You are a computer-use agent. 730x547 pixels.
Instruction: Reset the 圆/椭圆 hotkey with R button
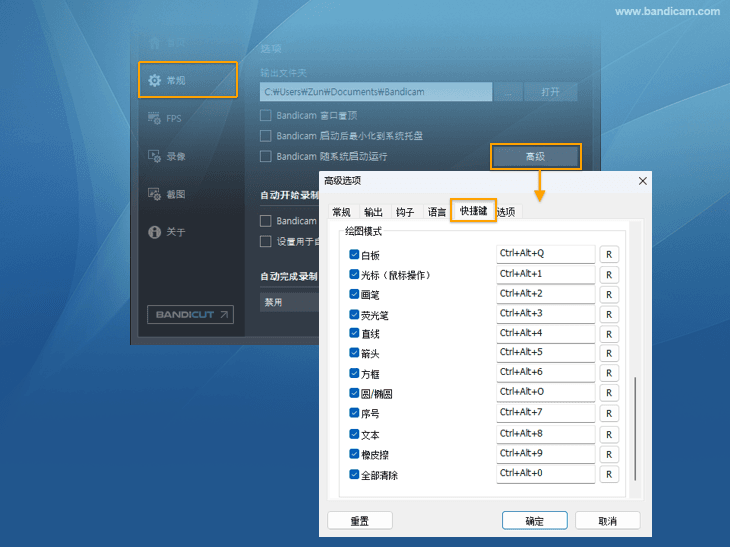[609, 393]
